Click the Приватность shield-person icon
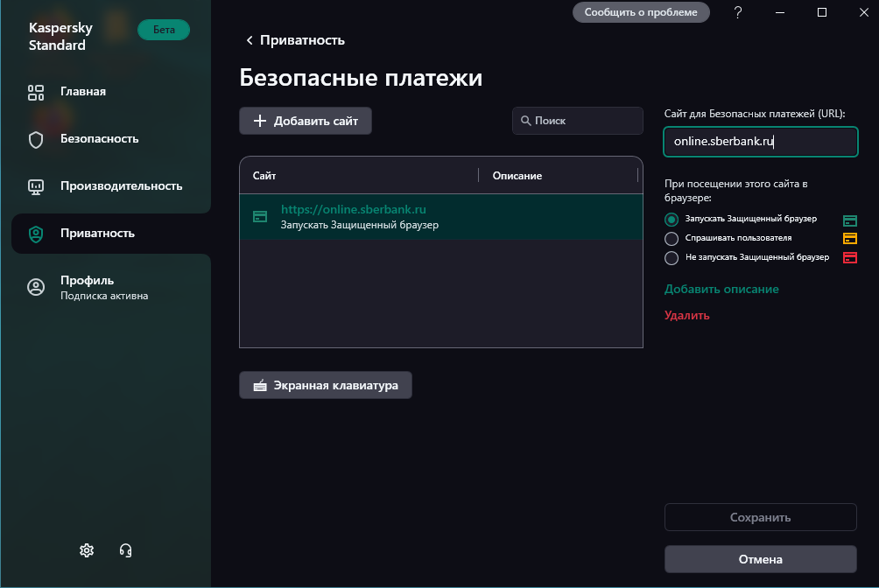The width and height of the screenshot is (879, 588). click(x=36, y=234)
